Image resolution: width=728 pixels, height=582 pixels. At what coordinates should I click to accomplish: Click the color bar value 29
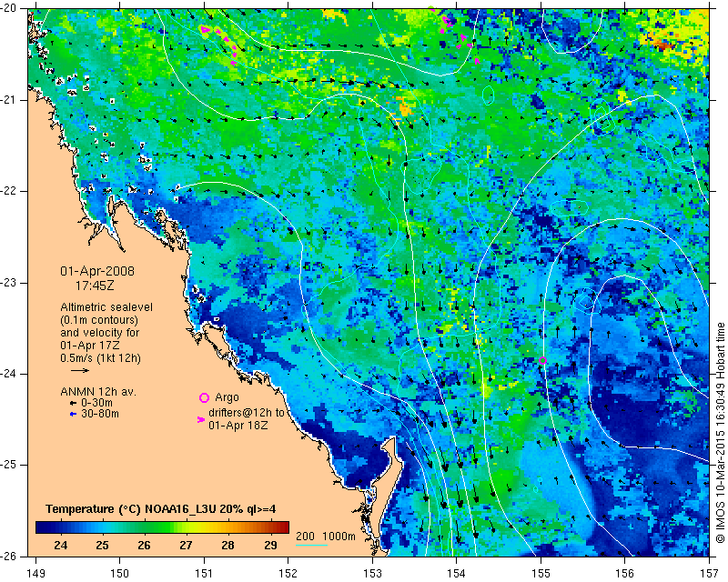tap(270, 545)
